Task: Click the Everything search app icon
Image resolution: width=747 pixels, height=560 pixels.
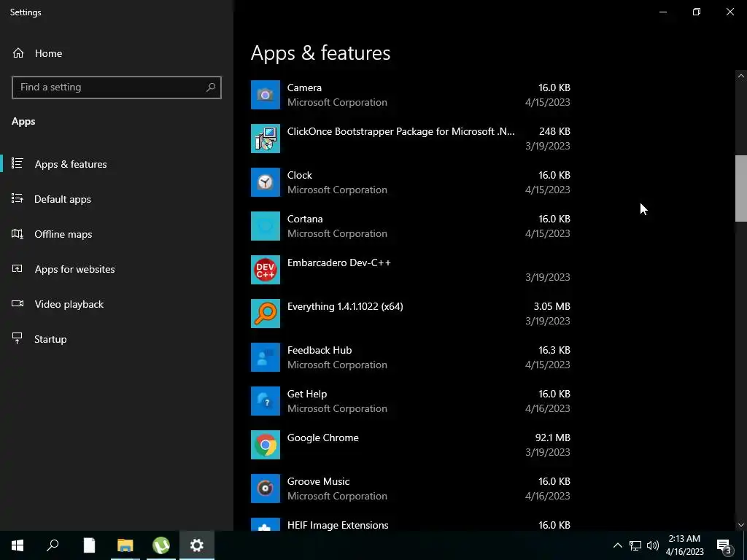Action: [266, 314]
